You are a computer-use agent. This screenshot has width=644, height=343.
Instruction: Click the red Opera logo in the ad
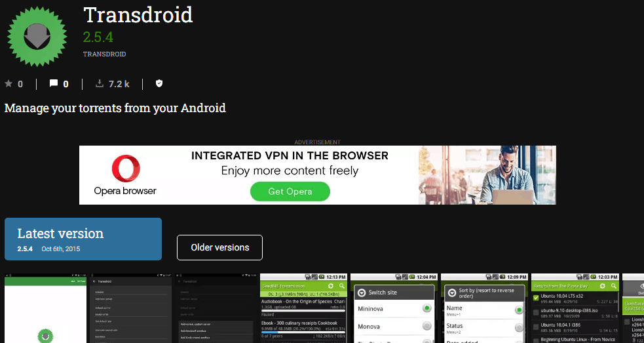126,168
